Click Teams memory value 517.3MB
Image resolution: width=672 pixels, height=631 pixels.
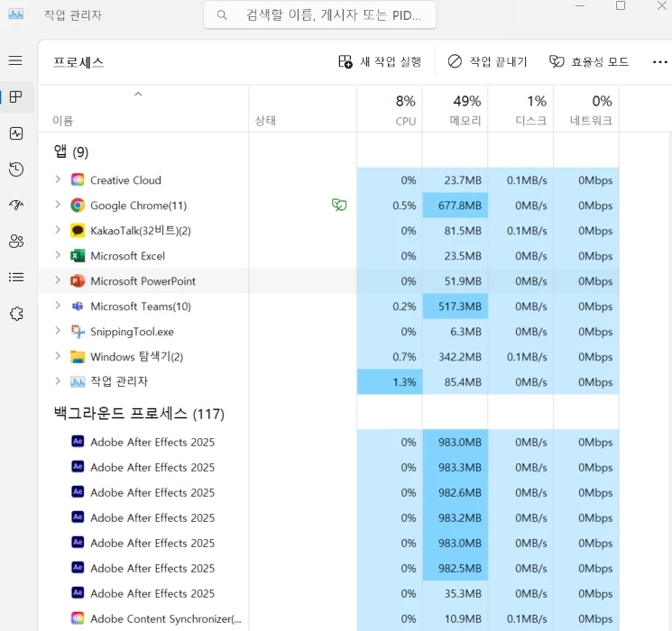459,306
